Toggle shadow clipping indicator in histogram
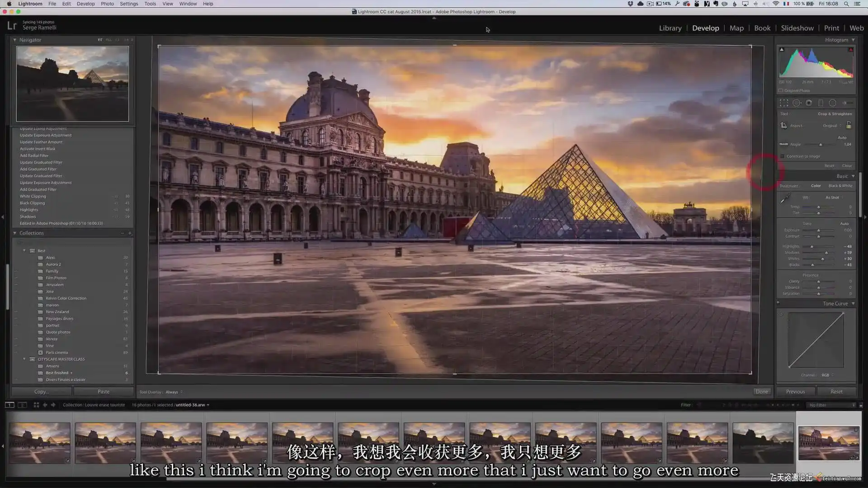868x488 pixels. (782, 50)
